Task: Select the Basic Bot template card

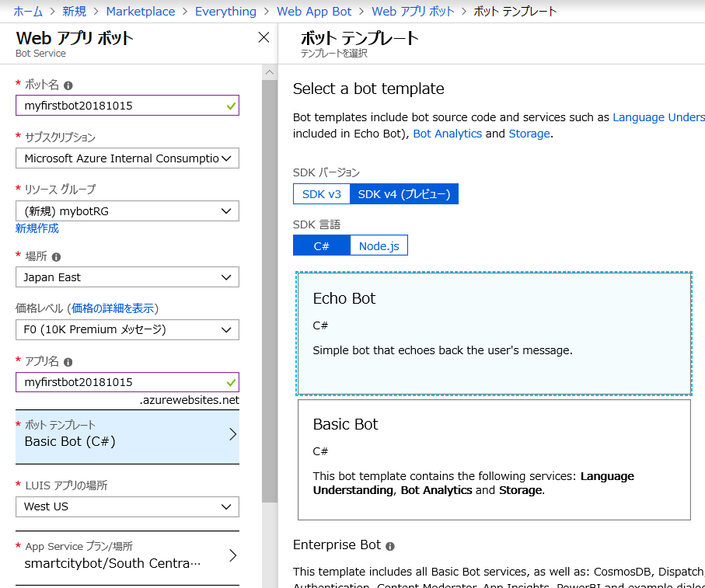Action: (x=492, y=460)
